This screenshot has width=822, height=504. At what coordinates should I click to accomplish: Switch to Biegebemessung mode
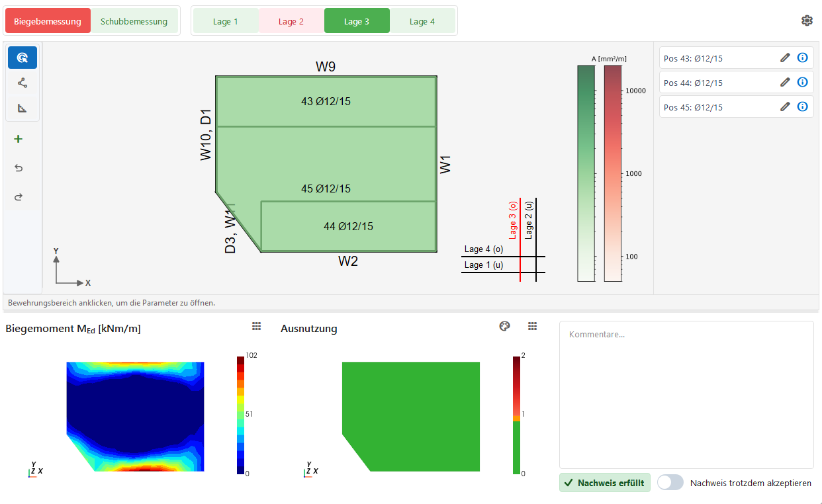click(x=48, y=21)
